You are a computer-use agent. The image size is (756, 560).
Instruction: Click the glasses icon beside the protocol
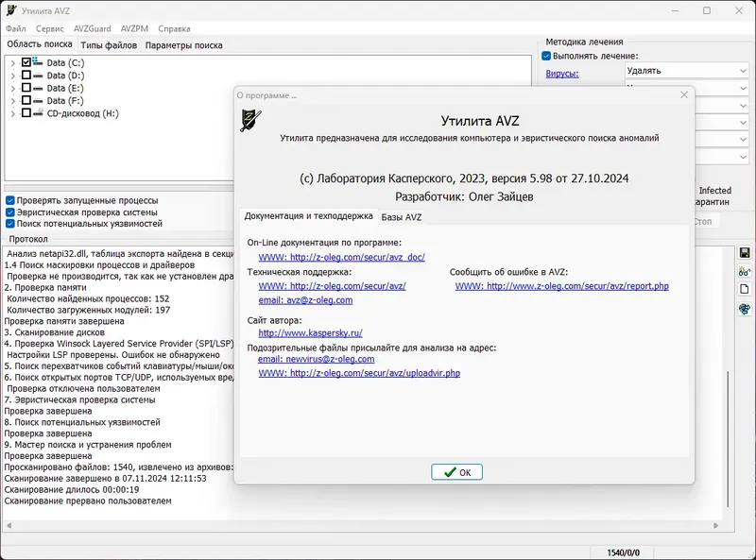(x=745, y=271)
